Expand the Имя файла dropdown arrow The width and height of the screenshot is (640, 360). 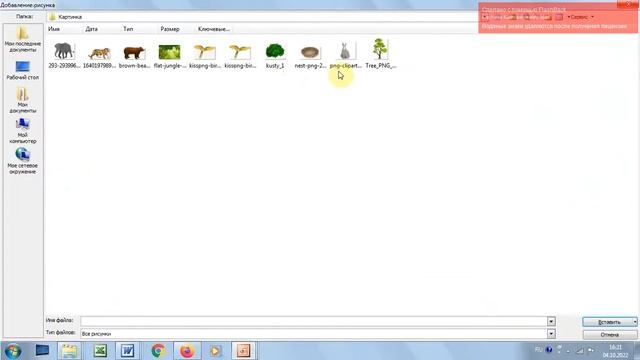[x=551, y=322]
